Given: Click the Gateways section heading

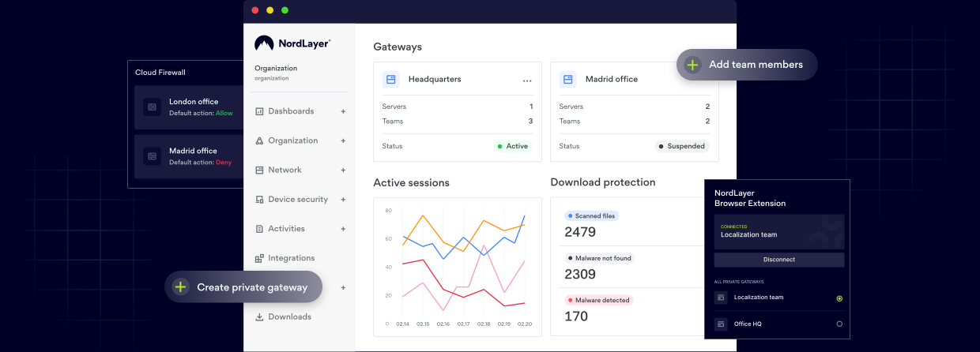Looking at the screenshot, I should click(398, 47).
